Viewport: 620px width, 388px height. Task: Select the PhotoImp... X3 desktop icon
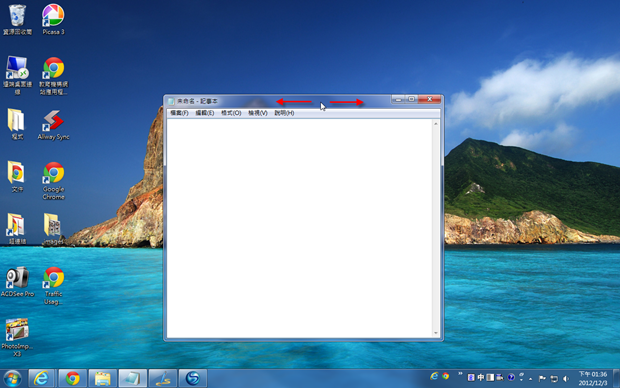[x=17, y=337]
